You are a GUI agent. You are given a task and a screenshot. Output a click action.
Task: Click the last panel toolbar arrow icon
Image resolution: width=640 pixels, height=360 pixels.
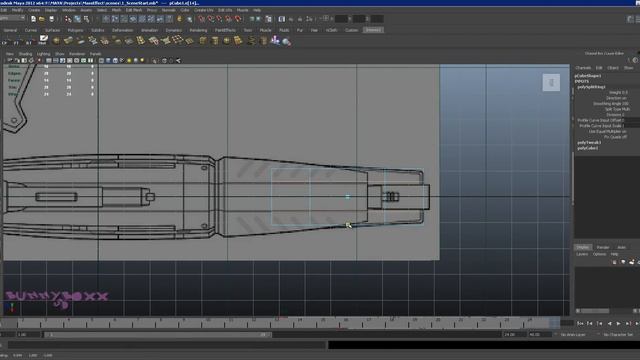tap(178, 60)
